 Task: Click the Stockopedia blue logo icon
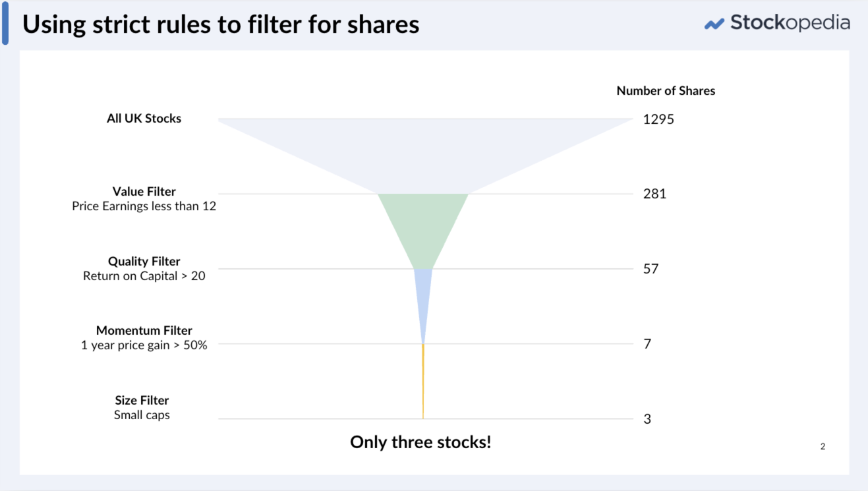[x=714, y=24]
